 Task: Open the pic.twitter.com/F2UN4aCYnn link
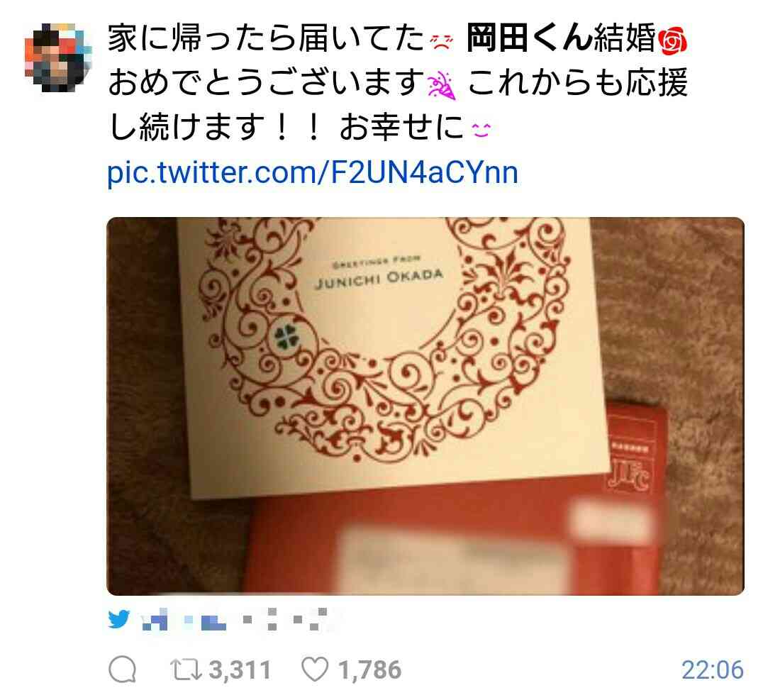click(313, 173)
